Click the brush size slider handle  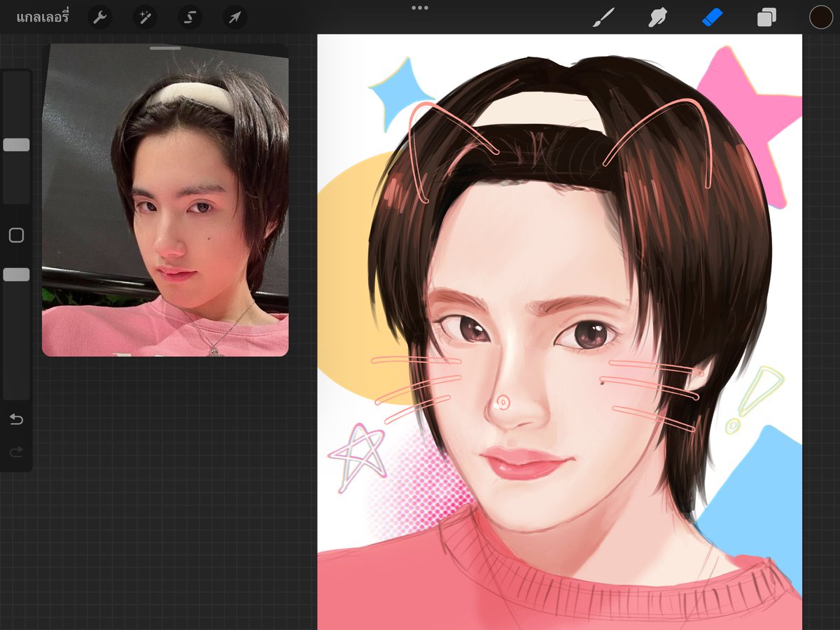click(16, 145)
